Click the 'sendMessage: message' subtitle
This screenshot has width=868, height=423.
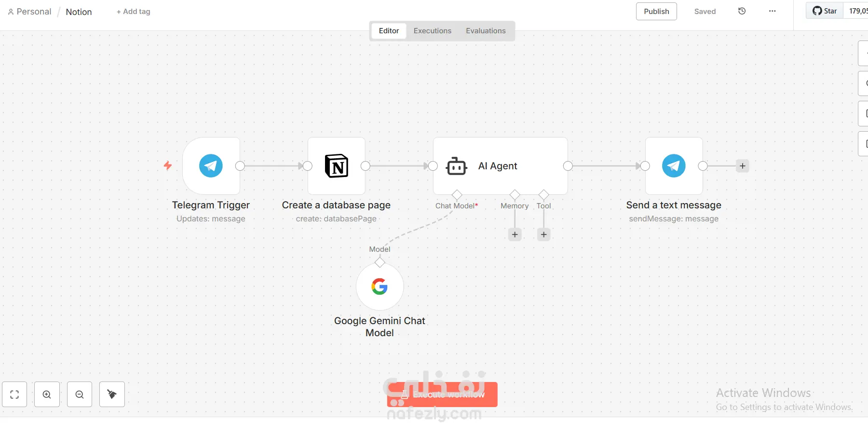[674, 218]
